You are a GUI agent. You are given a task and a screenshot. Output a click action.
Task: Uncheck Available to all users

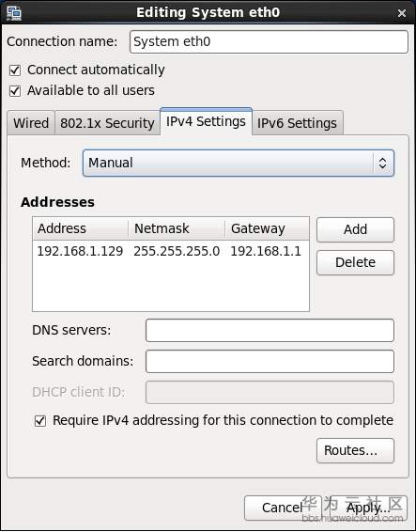click(x=15, y=91)
